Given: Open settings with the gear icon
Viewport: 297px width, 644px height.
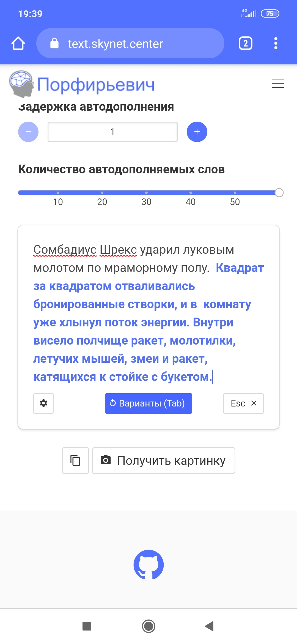Looking at the screenshot, I should (x=43, y=403).
